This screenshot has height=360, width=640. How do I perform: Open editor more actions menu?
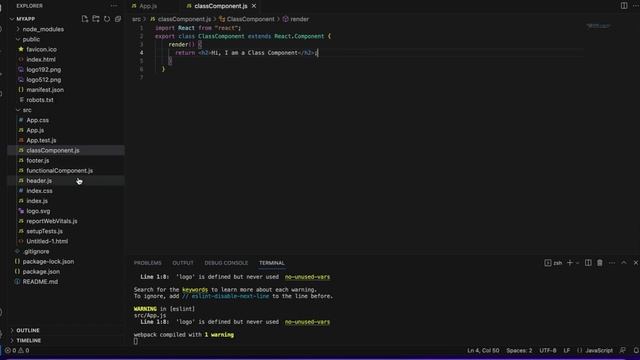coord(636,6)
